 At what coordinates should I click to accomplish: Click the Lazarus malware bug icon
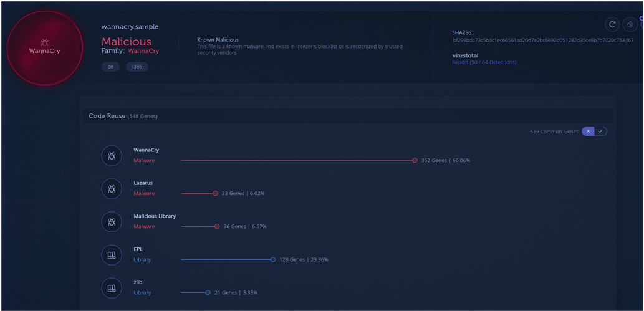[x=112, y=189]
